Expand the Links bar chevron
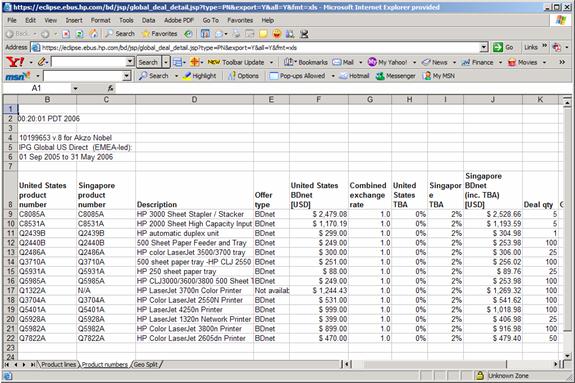Viewport: 575px width, 383px height. pos(545,46)
